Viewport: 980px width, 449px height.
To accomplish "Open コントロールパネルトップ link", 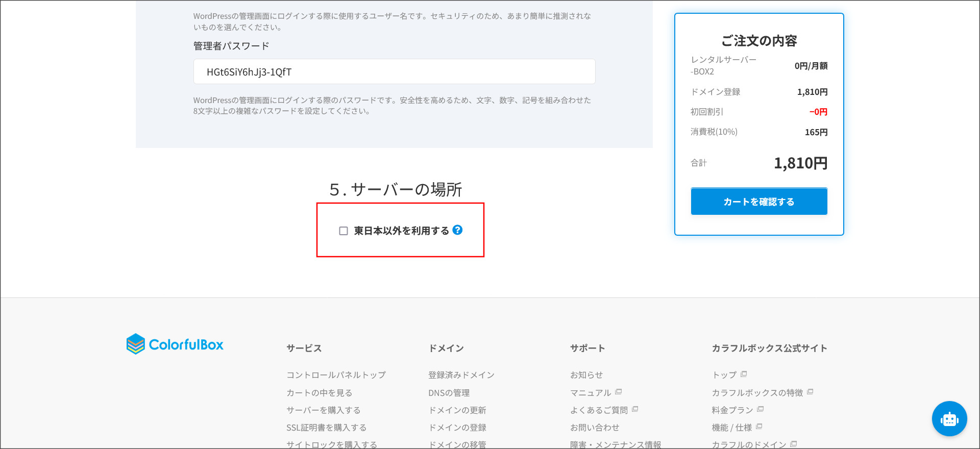I will (336, 375).
